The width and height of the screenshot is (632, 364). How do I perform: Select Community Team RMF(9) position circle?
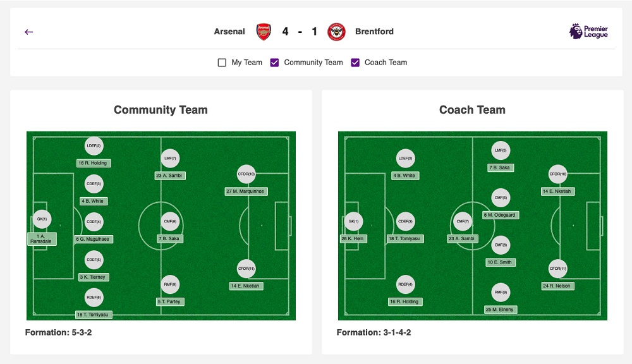[170, 285]
